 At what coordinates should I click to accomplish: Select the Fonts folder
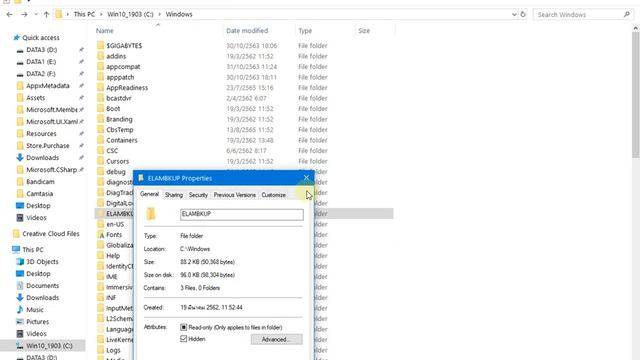pyautogui.click(x=114, y=235)
